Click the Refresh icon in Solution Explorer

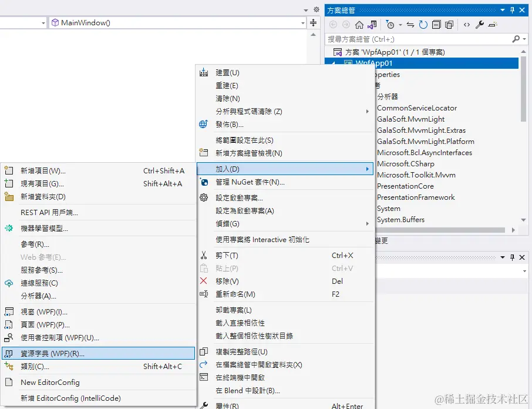tap(424, 24)
